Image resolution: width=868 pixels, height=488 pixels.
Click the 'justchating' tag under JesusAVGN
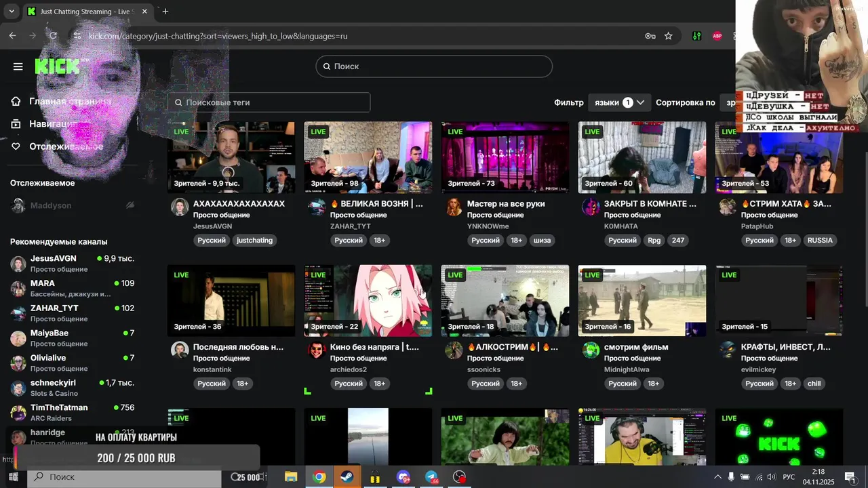pyautogui.click(x=254, y=240)
